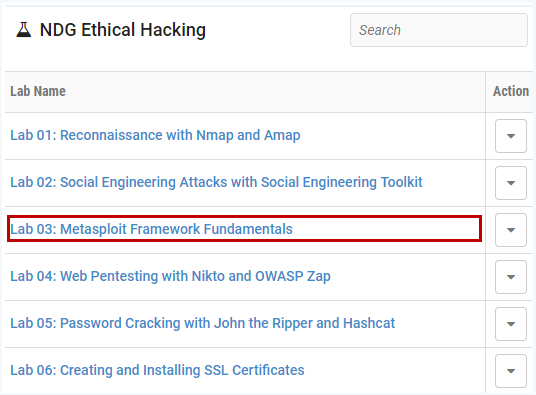Viewport: 536px width, 395px height.
Task: Click the caret arrow for Lab 01 row
Action: coord(511,136)
